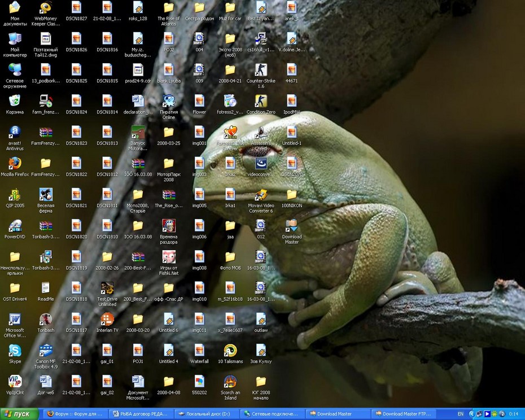Open the Мои документы desktop icon
This screenshot has height=420, width=525.
pyautogui.click(x=15, y=14)
